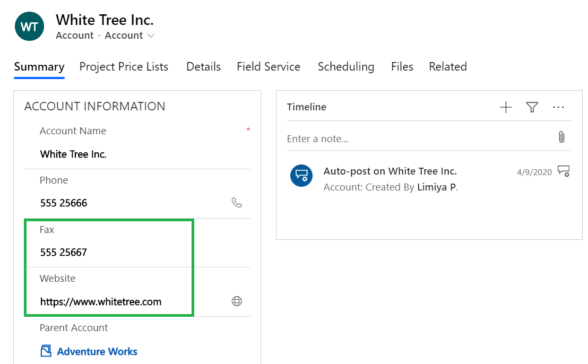Screen dimensions: 588x364
Task: Click the Parent Account field label
Action: pyautogui.click(x=74, y=327)
